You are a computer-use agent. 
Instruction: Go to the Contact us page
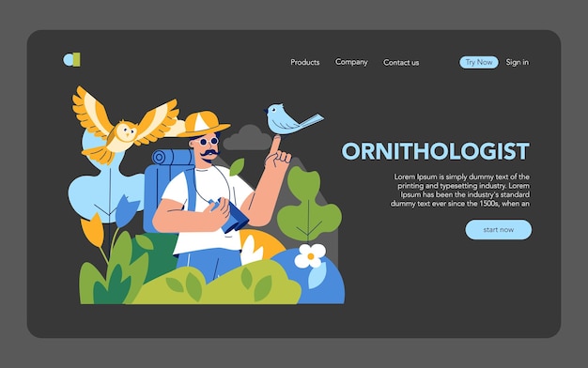(x=401, y=63)
